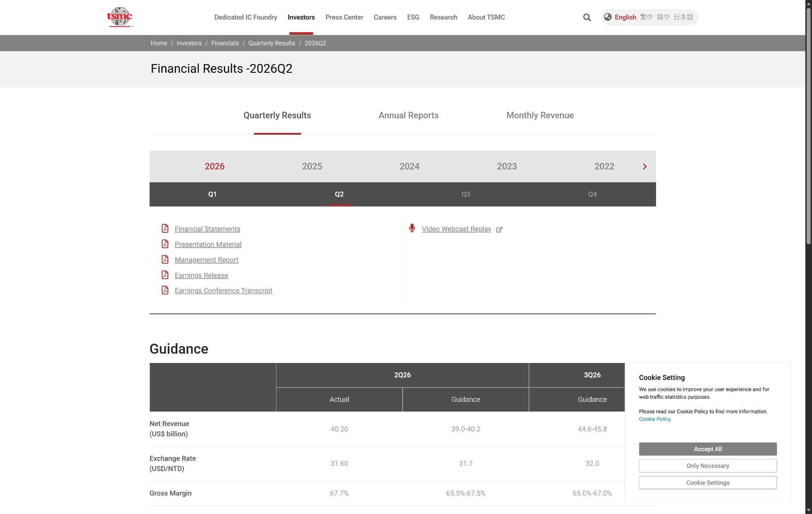Switch to the Q2 quarter tab
Screen dimensions: 812x514
[x=339, y=194]
